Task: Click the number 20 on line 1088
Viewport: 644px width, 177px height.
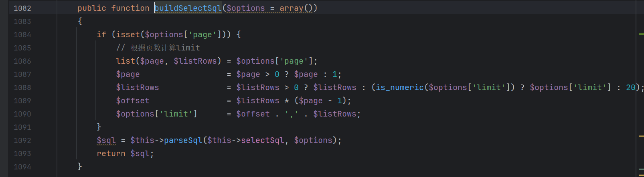Action: pos(630,87)
